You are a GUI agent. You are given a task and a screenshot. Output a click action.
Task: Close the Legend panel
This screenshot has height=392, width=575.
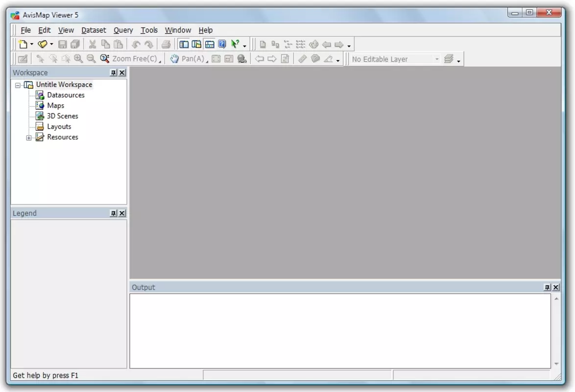pyautogui.click(x=122, y=213)
